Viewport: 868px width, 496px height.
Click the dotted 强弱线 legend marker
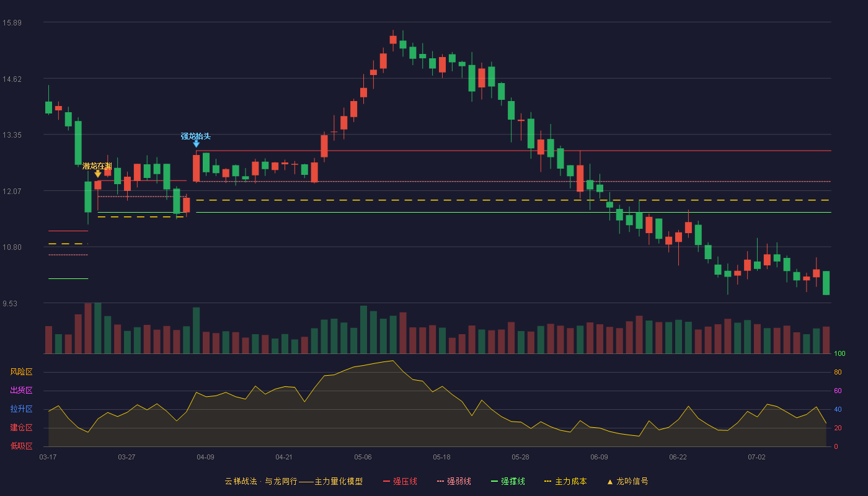440,481
